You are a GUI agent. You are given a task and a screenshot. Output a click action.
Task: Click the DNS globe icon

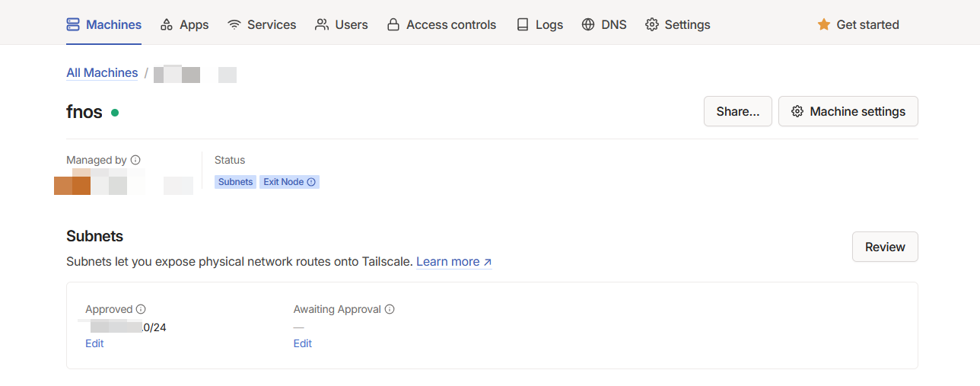588,24
